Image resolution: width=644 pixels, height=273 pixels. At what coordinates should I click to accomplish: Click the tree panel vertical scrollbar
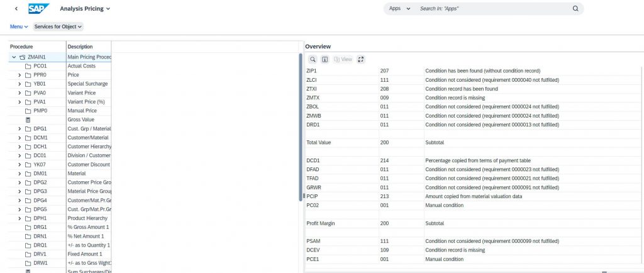(301, 127)
